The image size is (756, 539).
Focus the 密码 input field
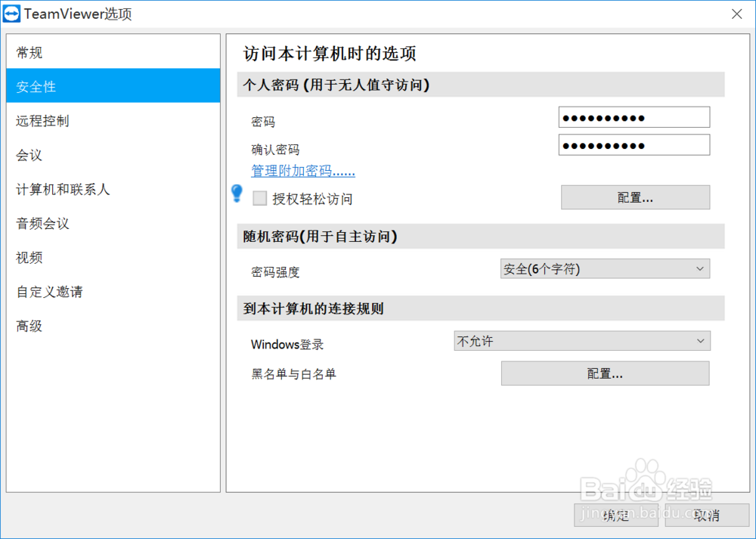pyautogui.click(x=634, y=118)
